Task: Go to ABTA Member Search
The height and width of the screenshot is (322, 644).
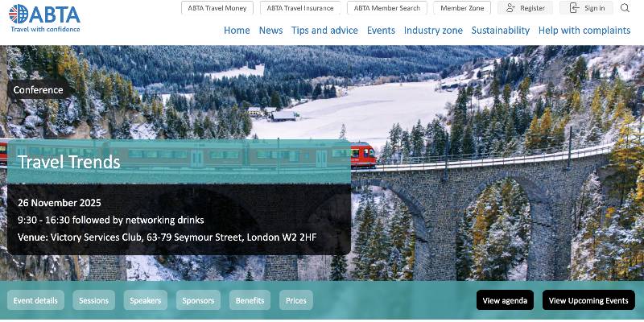Action: coord(387,8)
